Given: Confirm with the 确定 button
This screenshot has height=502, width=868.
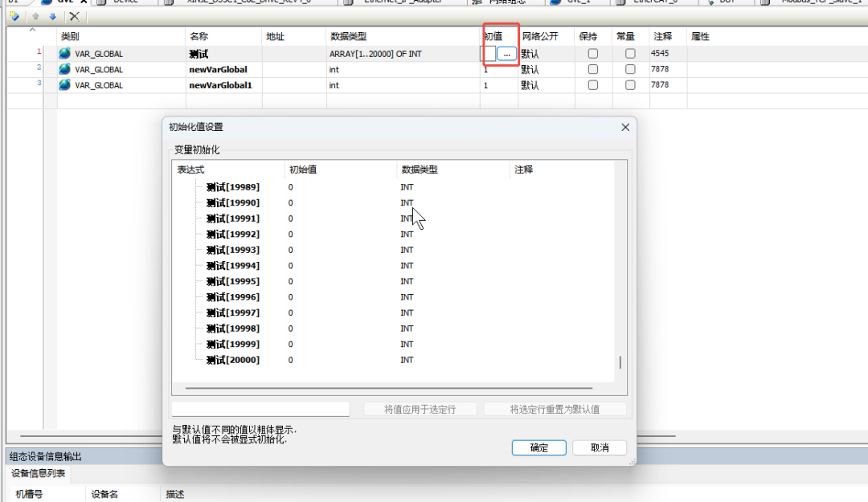Looking at the screenshot, I should pyautogui.click(x=538, y=447).
